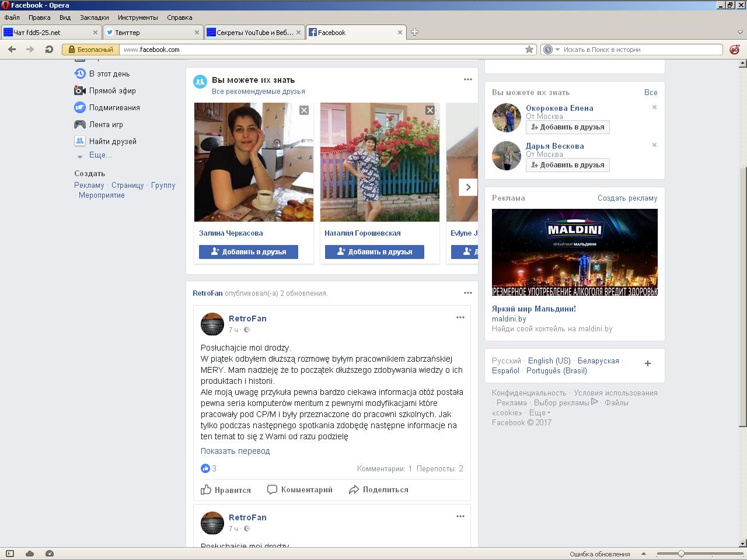Open options menu of RetroFan updates story
The width and height of the screenshot is (747, 560).
click(468, 293)
